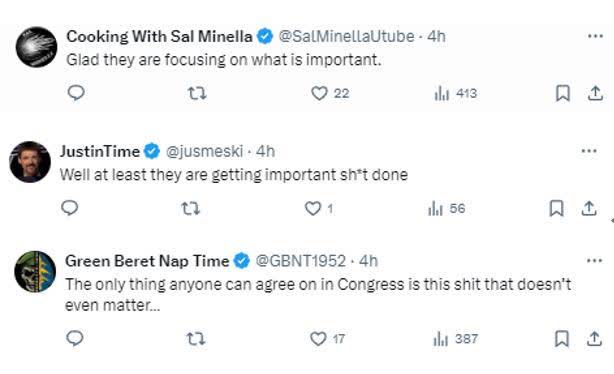Click Green Beret Nap Time's skull avatar

(x=35, y=272)
